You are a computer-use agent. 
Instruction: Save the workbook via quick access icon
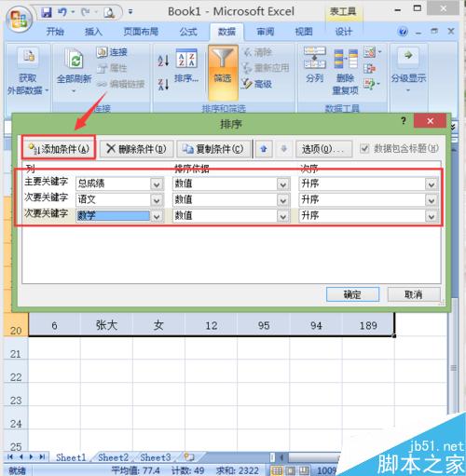pos(47,12)
